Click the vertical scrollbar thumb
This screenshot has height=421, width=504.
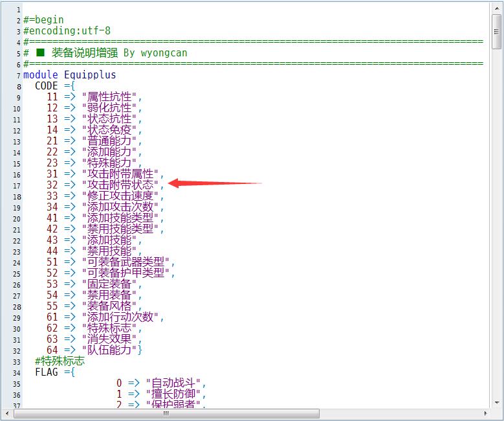(x=497, y=32)
